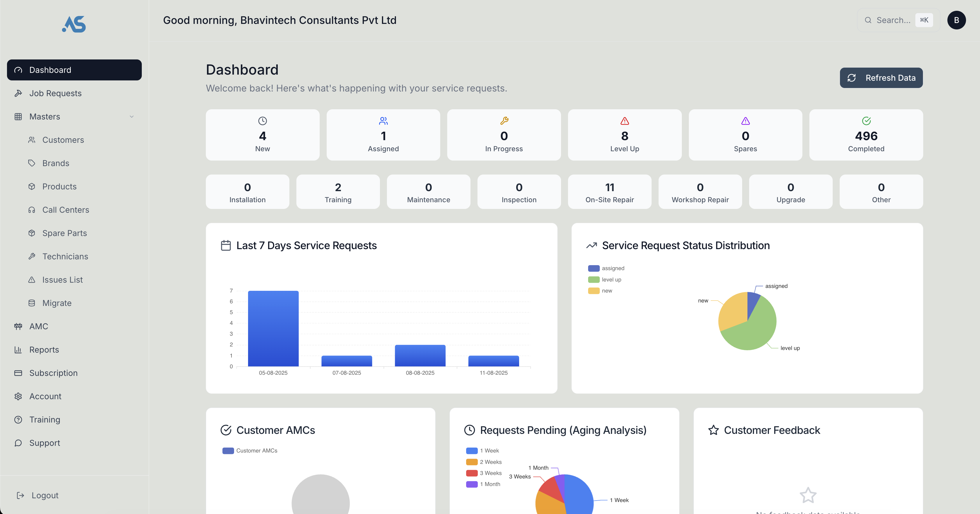Click the Masters grid icon
The width and height of the screenshot is (980, 514).
pyautogui.click(x=18, y=117)
